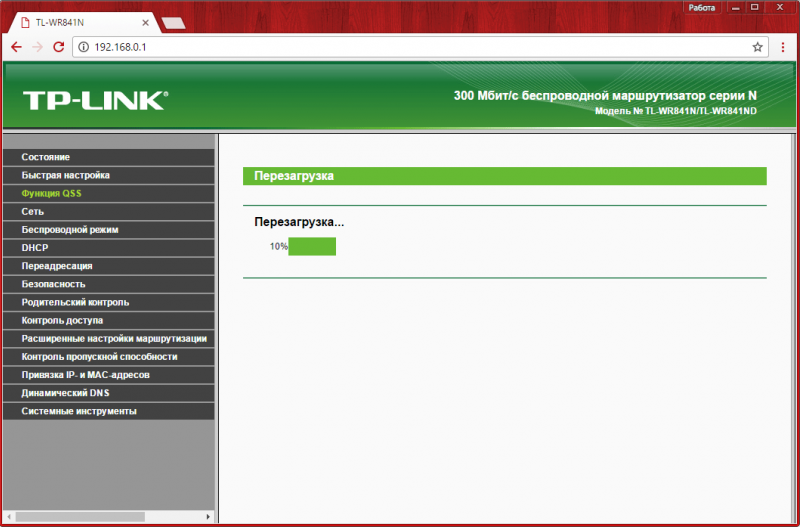Open Быстрая настройка in the sidebar
This screenshot has width=800, height=527.
coord(109,175)
